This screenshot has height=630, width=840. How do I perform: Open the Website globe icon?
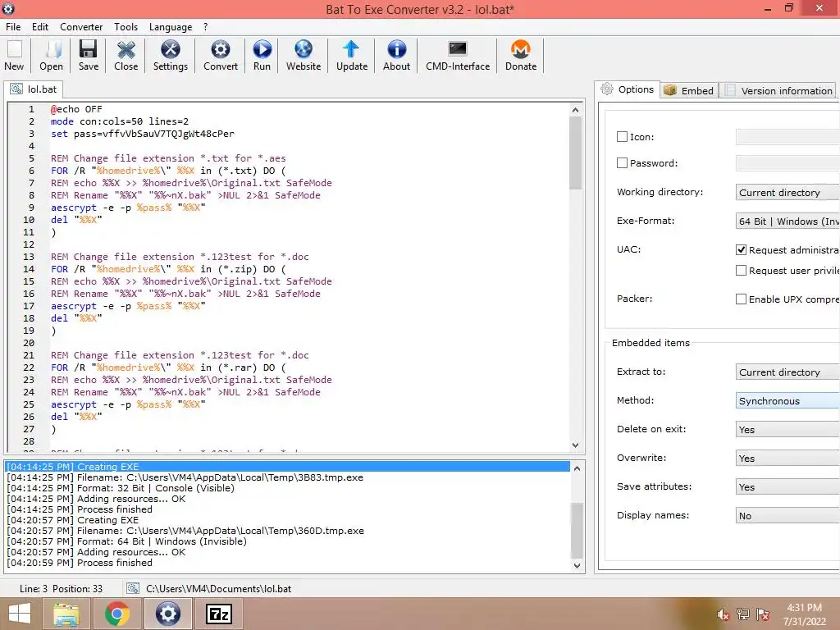coord(304,56)
